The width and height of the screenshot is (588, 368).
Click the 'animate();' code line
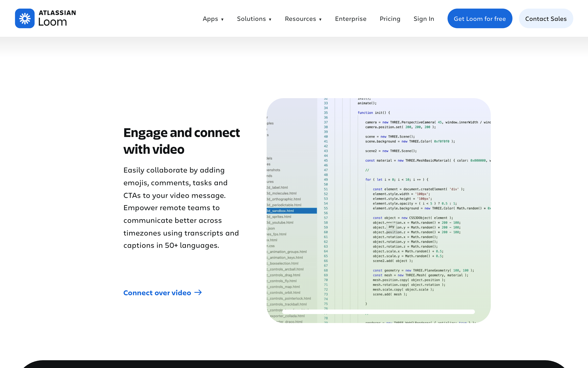(x=367, y=103)
